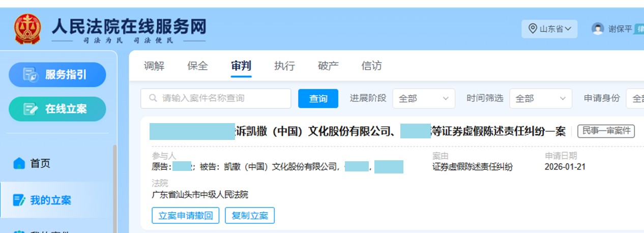Screen dimensions: 644x233
Task: Click user name 谢保平
Action: click(x=620, y=29)
